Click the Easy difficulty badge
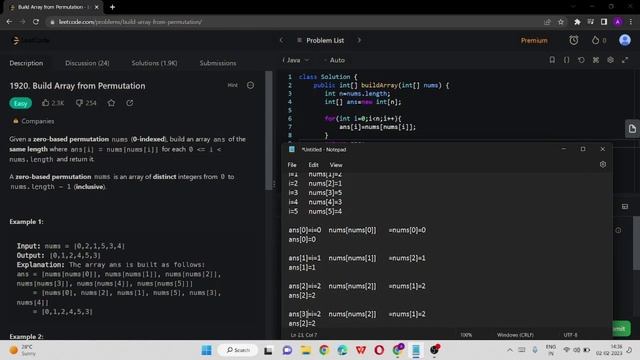640x360 pixels. click(20, 103)
